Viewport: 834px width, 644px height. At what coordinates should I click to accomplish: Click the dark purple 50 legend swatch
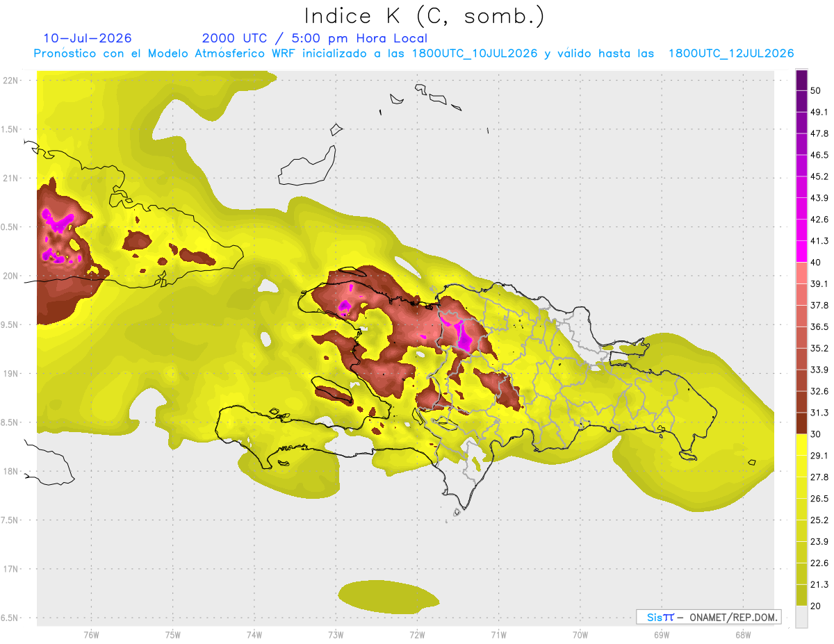801,81
